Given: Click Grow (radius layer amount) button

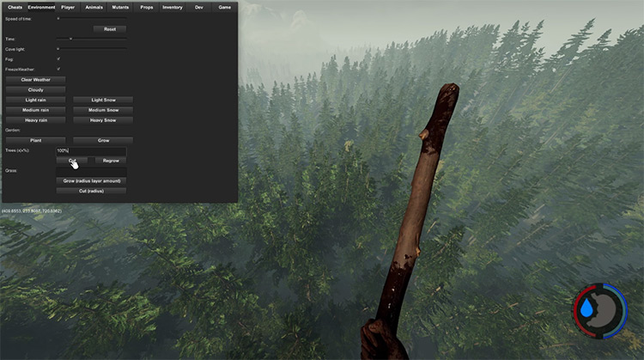Looking at the screenshot, I should click(x=91, y=180).
